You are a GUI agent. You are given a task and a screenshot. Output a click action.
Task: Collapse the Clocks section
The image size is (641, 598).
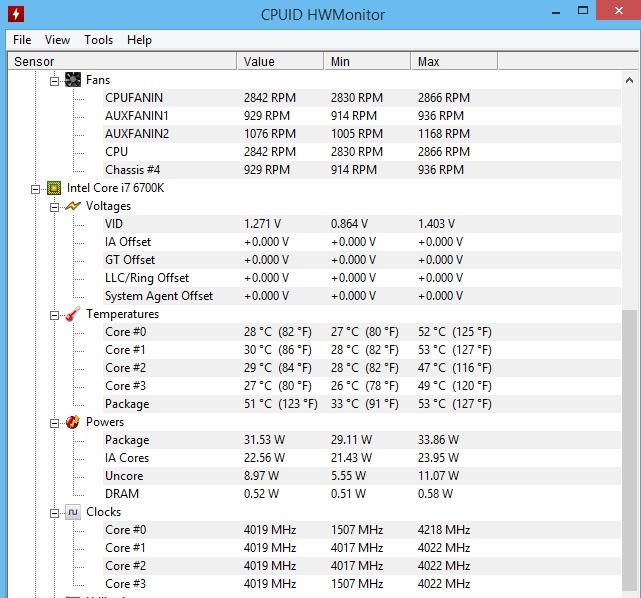(x=54, y=513)
